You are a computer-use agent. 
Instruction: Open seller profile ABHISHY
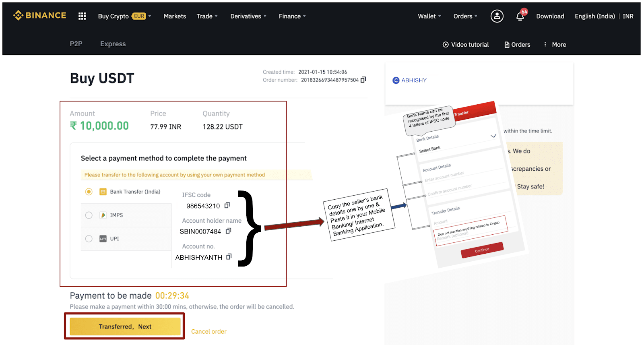[x=414, y=81]
